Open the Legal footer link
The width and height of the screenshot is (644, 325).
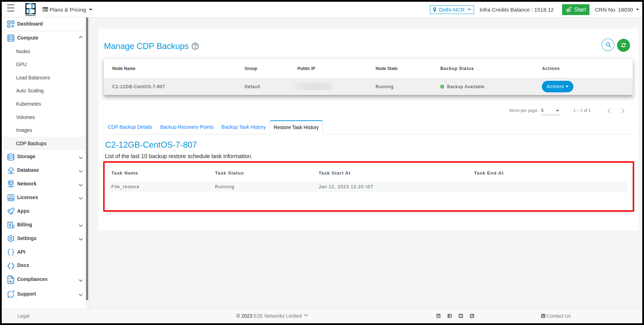23,316
